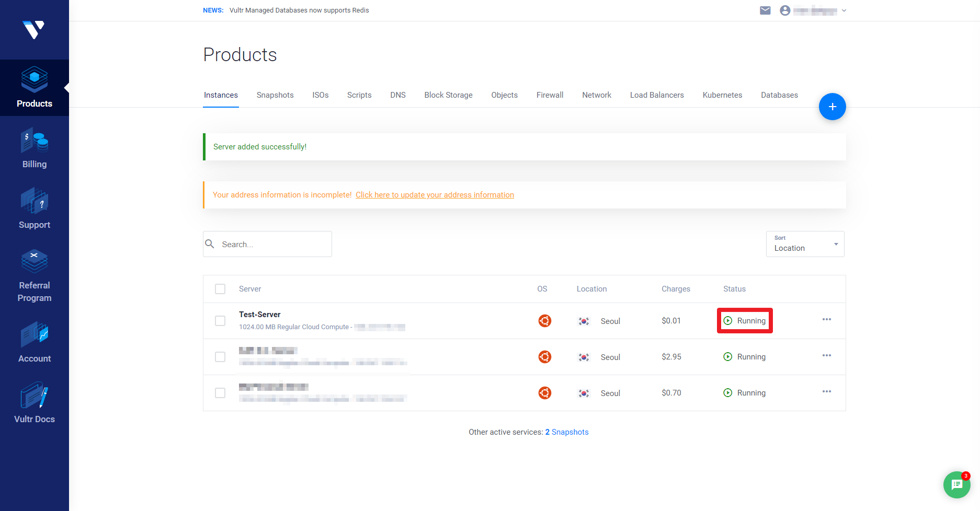This screenshot has height=511, width=980.
Task: Click the 1024.00 MB Regular Cloud Compute text
Action: (294, 327)
